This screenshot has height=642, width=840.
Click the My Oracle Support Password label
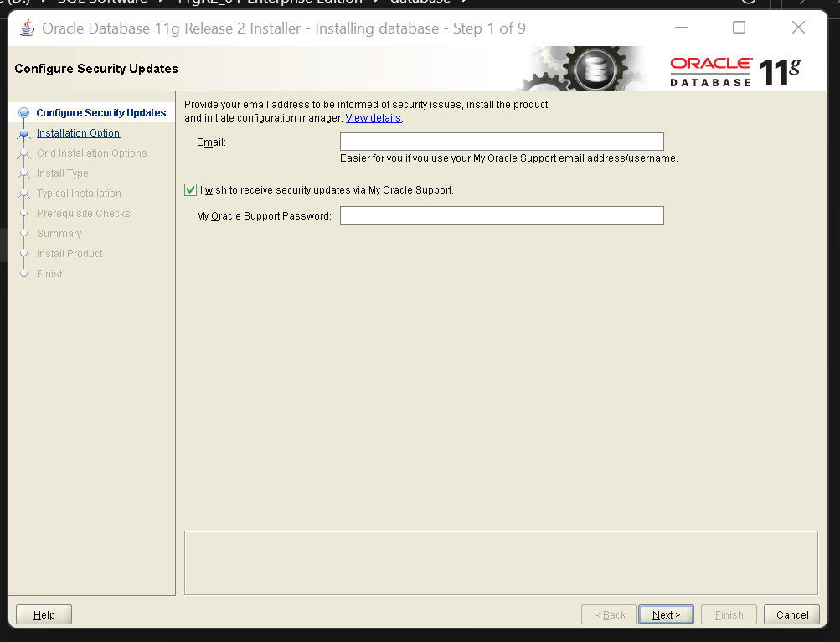click(x=264, y=216)
